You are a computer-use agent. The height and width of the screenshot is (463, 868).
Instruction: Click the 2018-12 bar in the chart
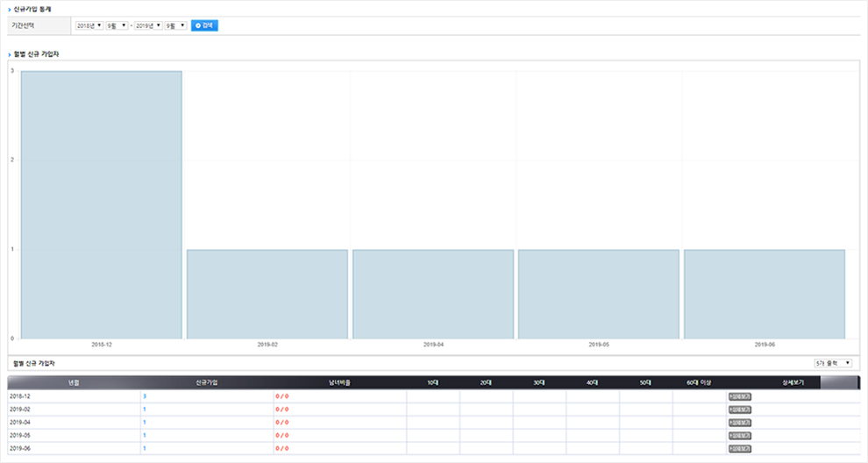[x=102, y=204]
